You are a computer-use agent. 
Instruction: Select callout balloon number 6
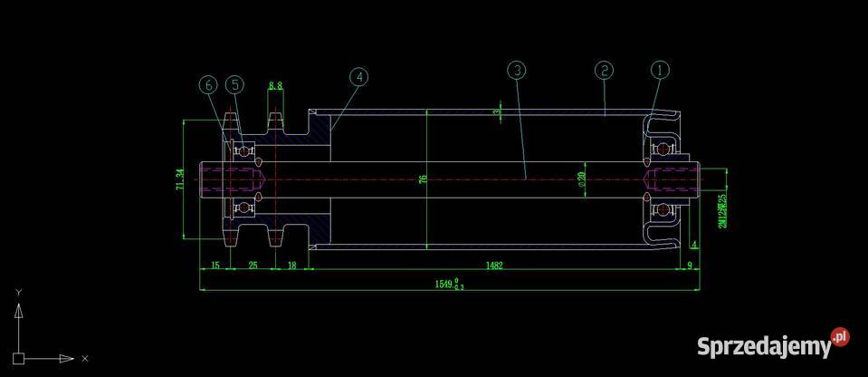click(x=208, y=84)
